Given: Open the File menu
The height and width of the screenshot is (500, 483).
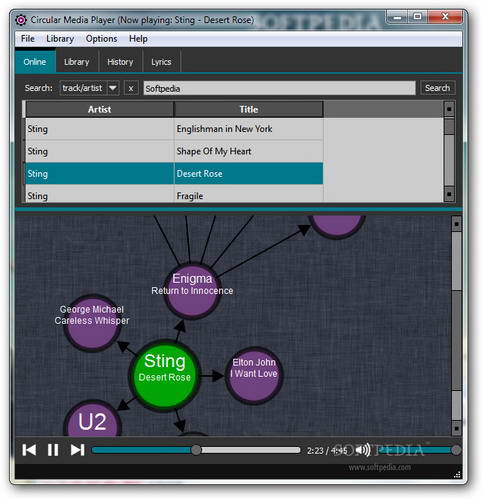Looking at the screenshot, I should coord(28,39).
